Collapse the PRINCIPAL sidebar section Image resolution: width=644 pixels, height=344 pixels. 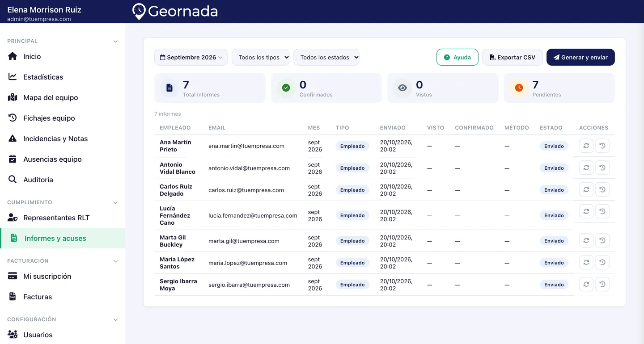pos(115,42)
